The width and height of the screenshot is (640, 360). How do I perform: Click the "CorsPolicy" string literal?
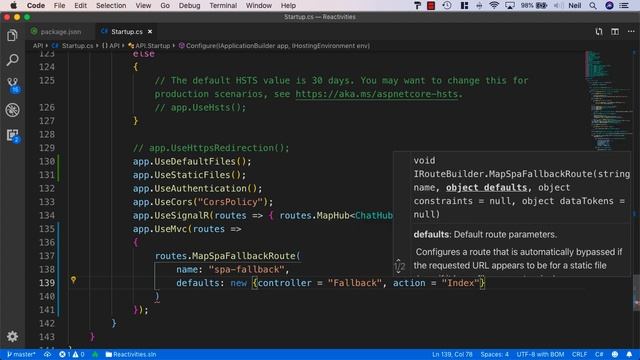coord(231,202)
